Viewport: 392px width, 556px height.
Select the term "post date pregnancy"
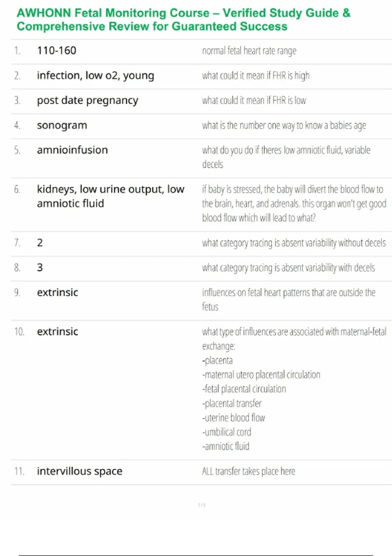click(x=88, y=100)
